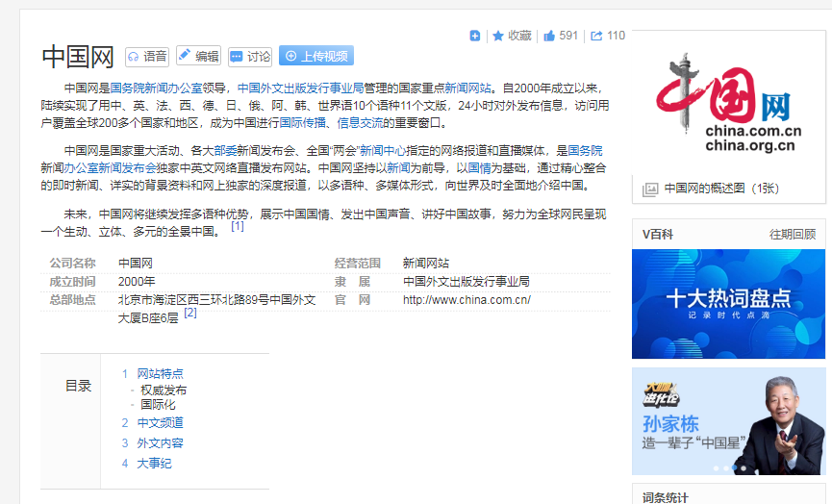Click the 中国网 page title heading
This screenshot has width=832, height=504.
click(78, 57)
